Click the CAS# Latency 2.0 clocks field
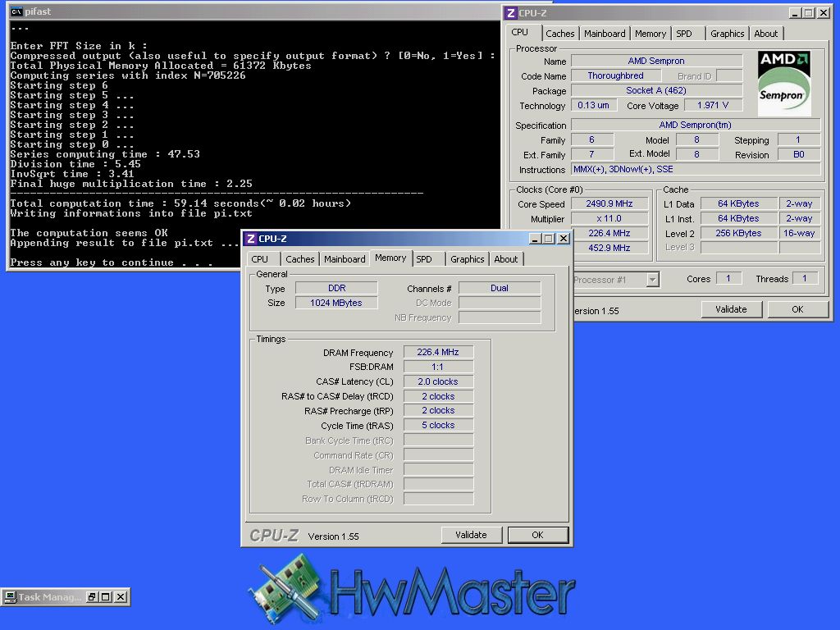Viewport: 840px width, 630px height. (x=438, y=382)
